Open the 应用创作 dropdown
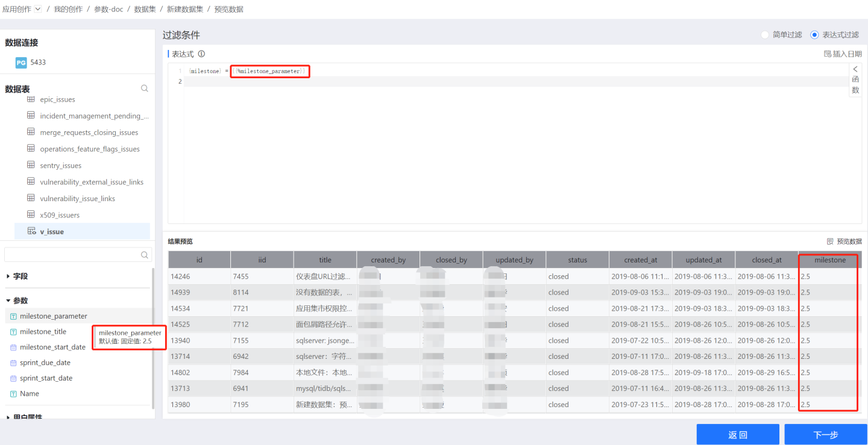The image size is (868, 445). [38, 9]
